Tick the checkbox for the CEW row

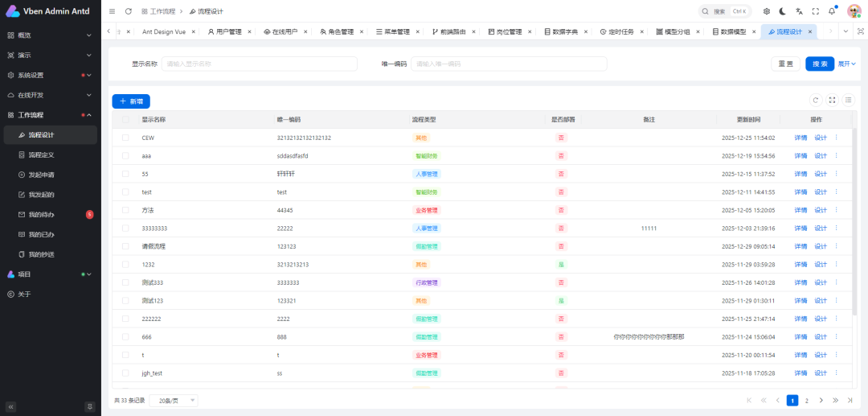tap(125, 138)
